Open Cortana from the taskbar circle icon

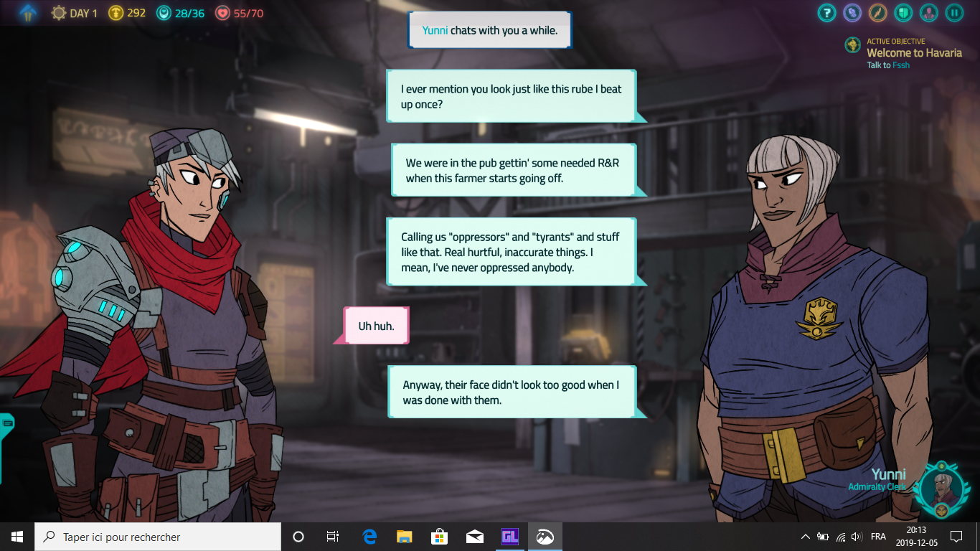298,537
